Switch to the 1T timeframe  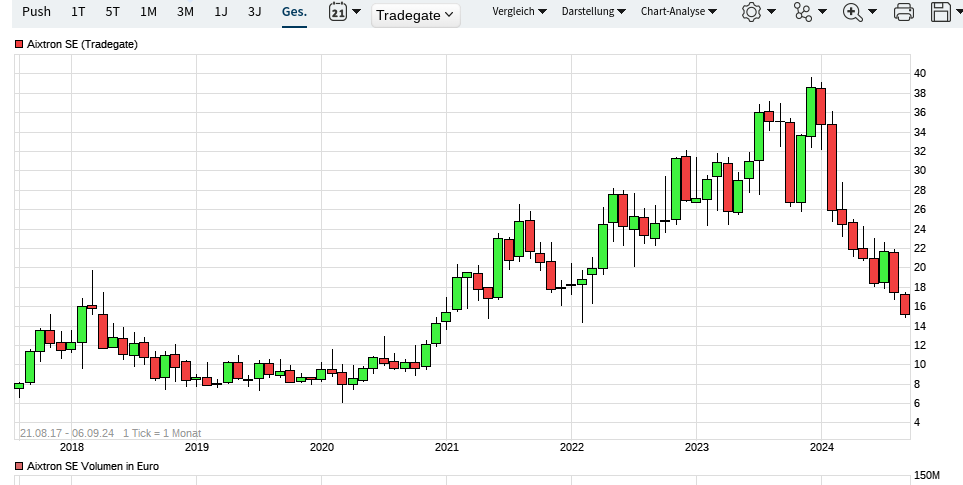pos(78,12)
